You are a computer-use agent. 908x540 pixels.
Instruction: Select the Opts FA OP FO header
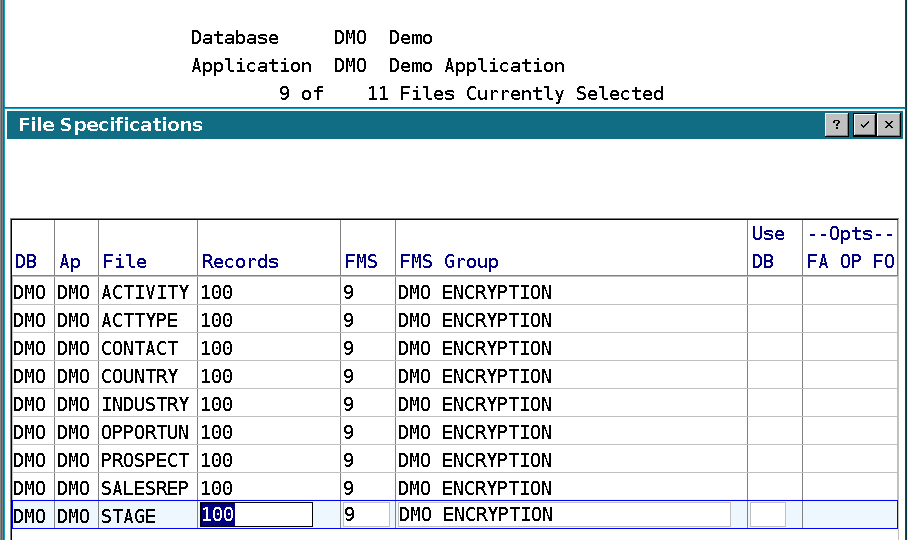point(851,248)
